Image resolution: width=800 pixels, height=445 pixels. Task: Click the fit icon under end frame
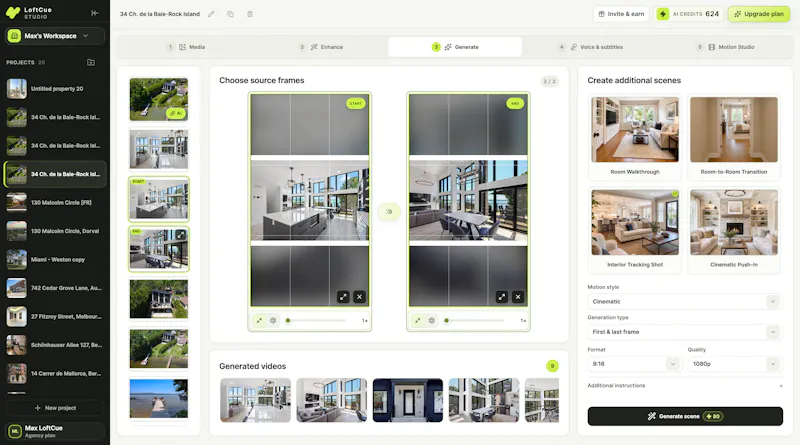[x=418, y=320]
